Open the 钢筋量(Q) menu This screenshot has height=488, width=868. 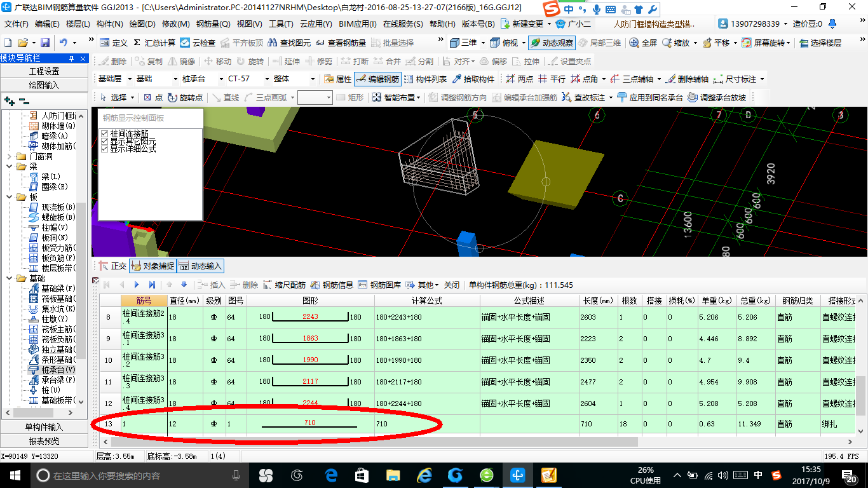[214, 24]
